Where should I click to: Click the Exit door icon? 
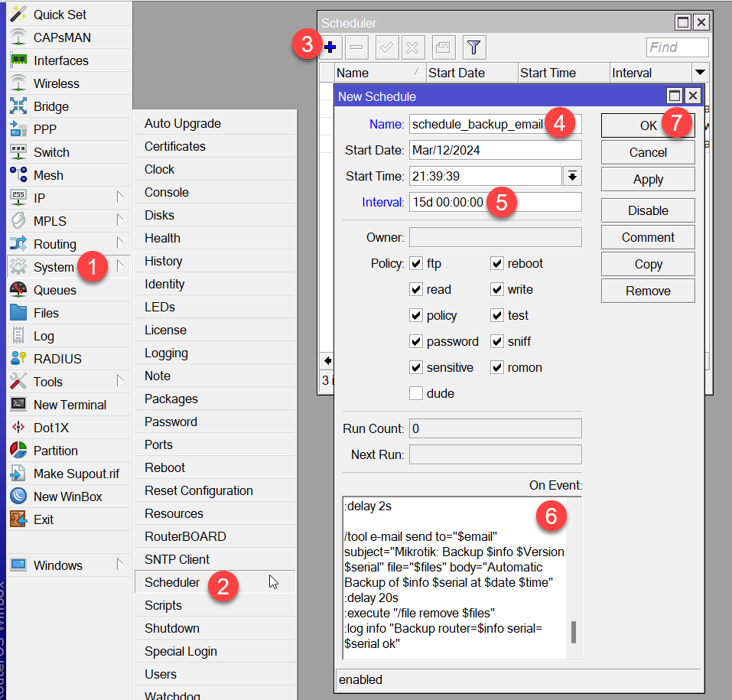19,519
